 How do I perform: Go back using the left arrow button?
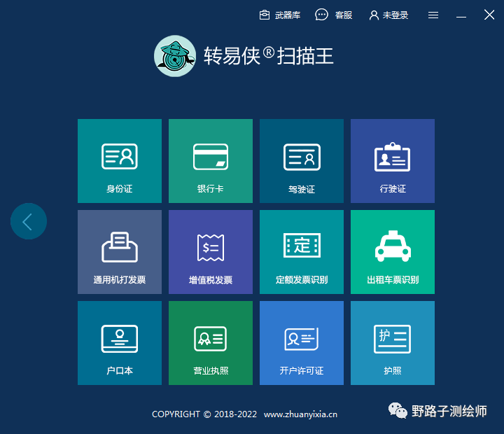(x=29, y=221)
